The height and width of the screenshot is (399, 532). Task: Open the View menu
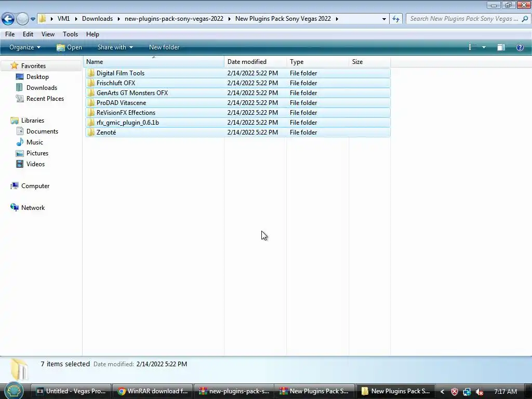click(48, 34)
